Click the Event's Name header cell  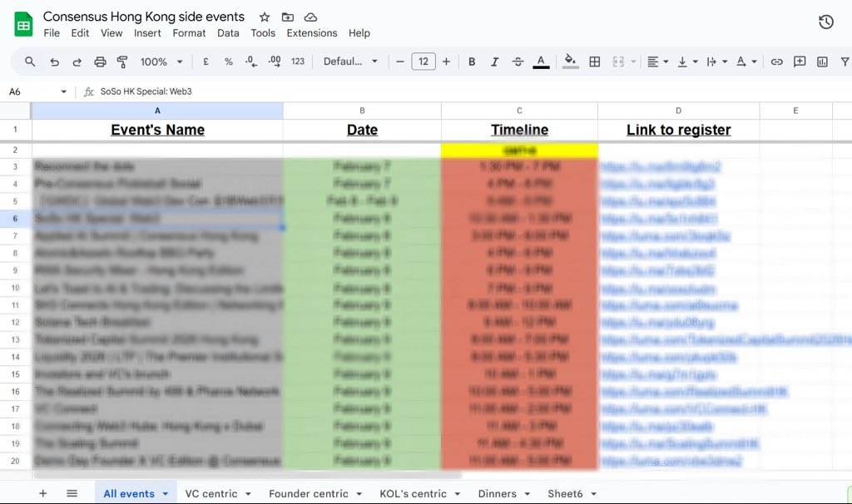click(x=157, y=131)
